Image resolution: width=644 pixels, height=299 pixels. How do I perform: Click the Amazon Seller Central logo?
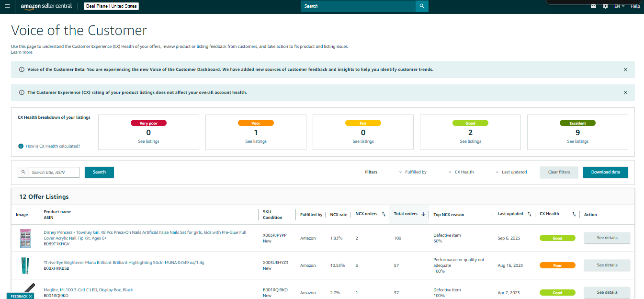(46, 6)
